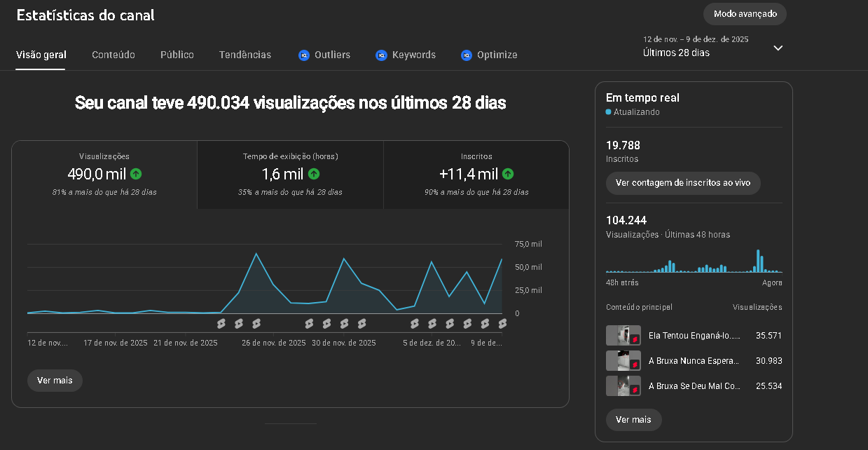Click 90% a mais do que há 28 dias
The width and height of the screenshot is (868, 450).
tap(476, 192)
